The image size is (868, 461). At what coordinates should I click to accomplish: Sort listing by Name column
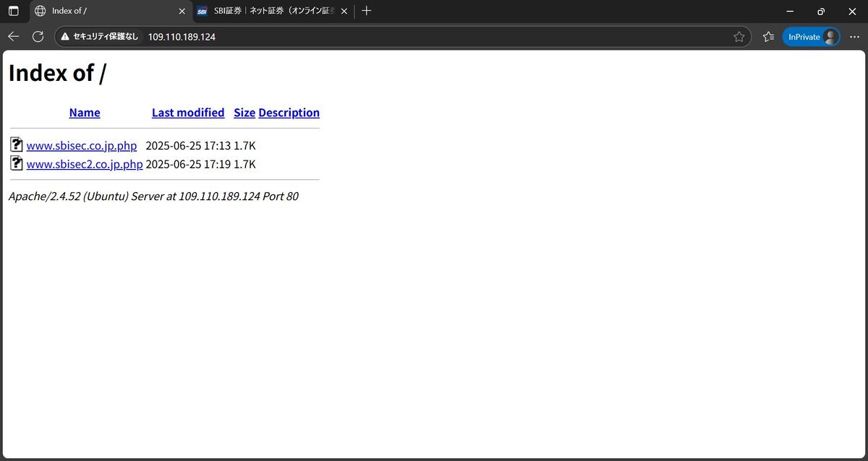(85, 113)
